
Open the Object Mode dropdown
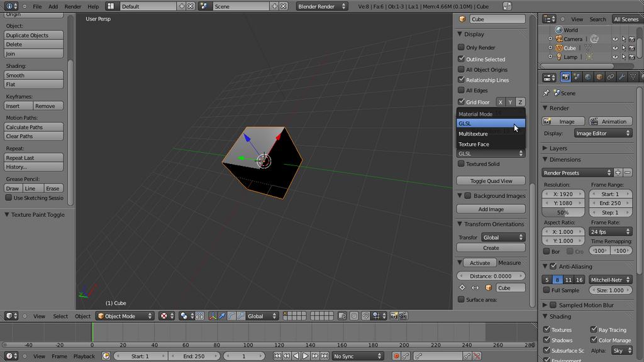[x=125, y=316]
